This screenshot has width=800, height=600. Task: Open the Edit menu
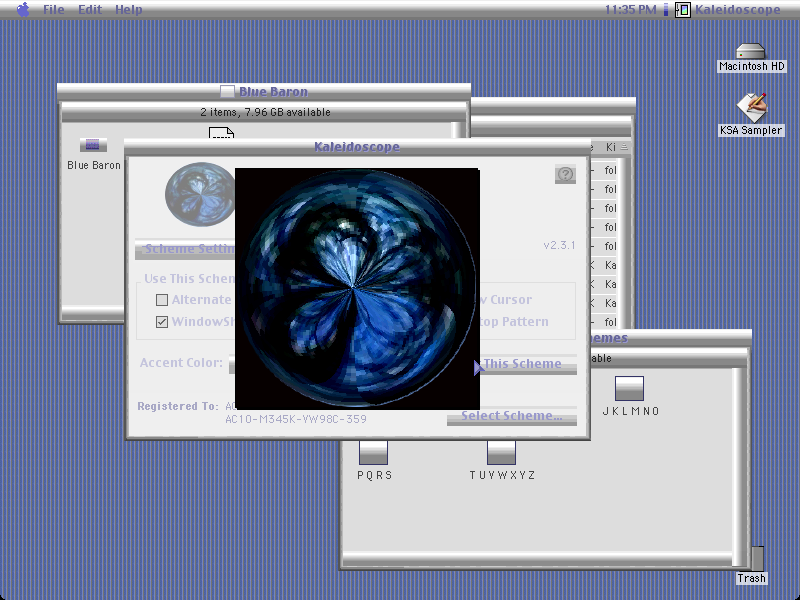tap(90, 9)
